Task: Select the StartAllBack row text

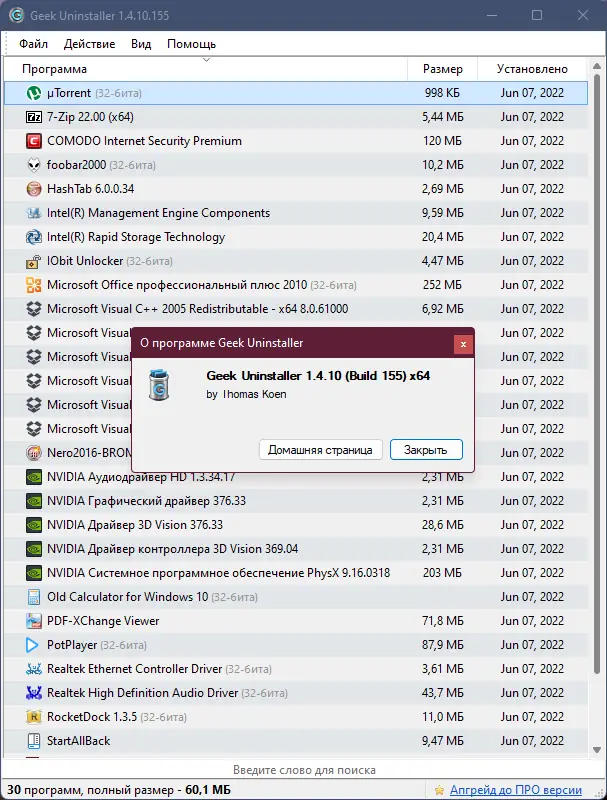Action: click(79, 741)
